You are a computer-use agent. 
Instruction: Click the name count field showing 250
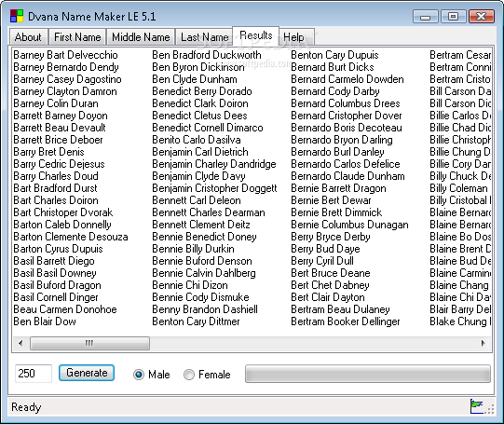[x=34, y=374]
